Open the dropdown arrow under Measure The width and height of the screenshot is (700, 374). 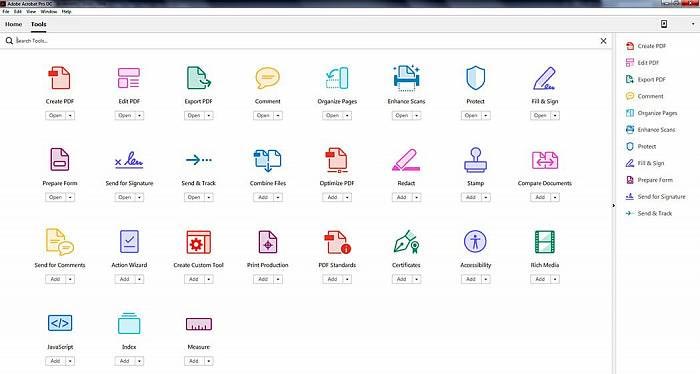point(209,361)
